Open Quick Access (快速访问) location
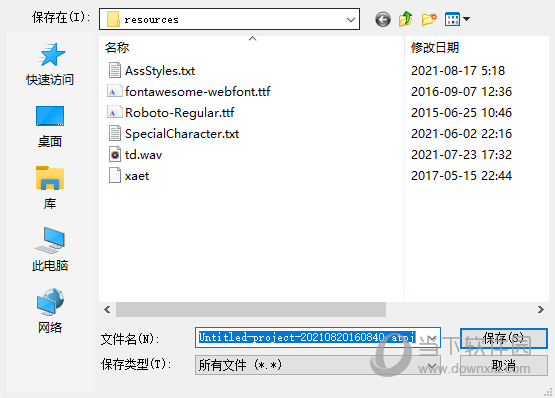Screen dimensions: 555x398 pos(50,64)
